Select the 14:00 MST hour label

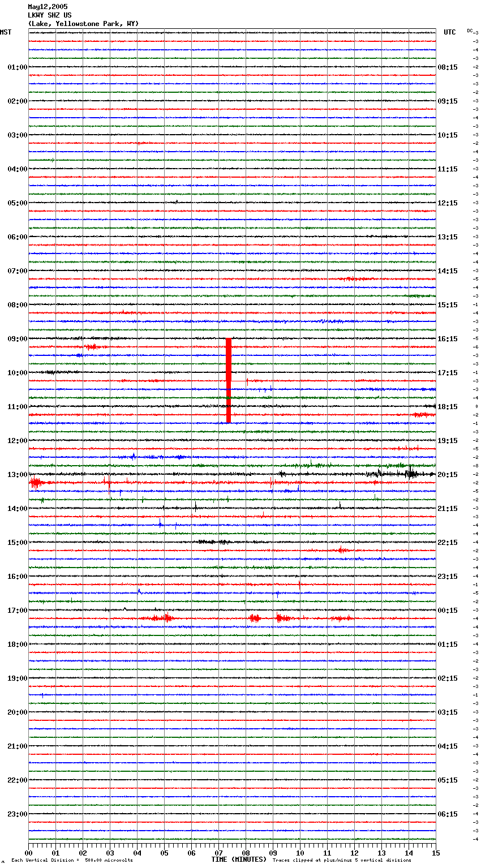click(x=18, y=509)
